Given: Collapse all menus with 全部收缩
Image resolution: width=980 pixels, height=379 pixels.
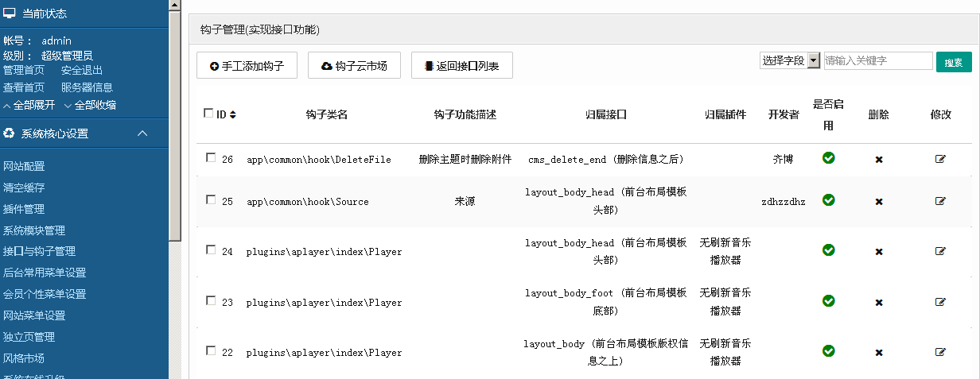Looking at the screenshot, I should point(90,106).
